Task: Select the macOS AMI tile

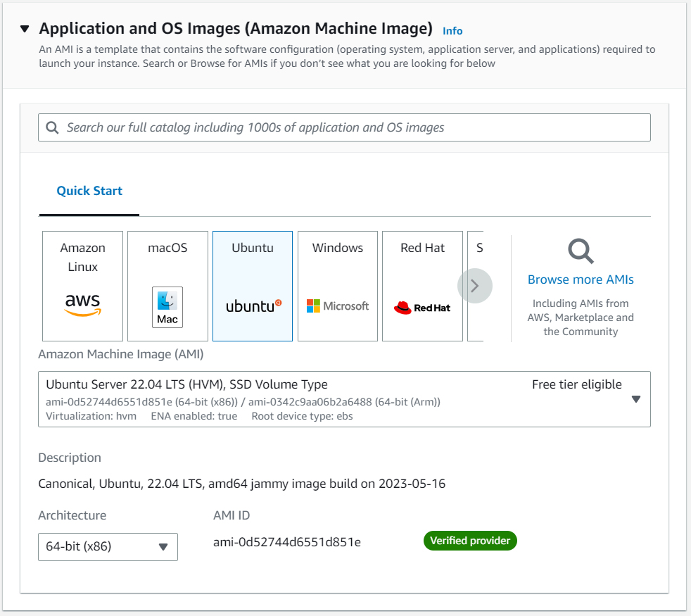Action: 167,286
